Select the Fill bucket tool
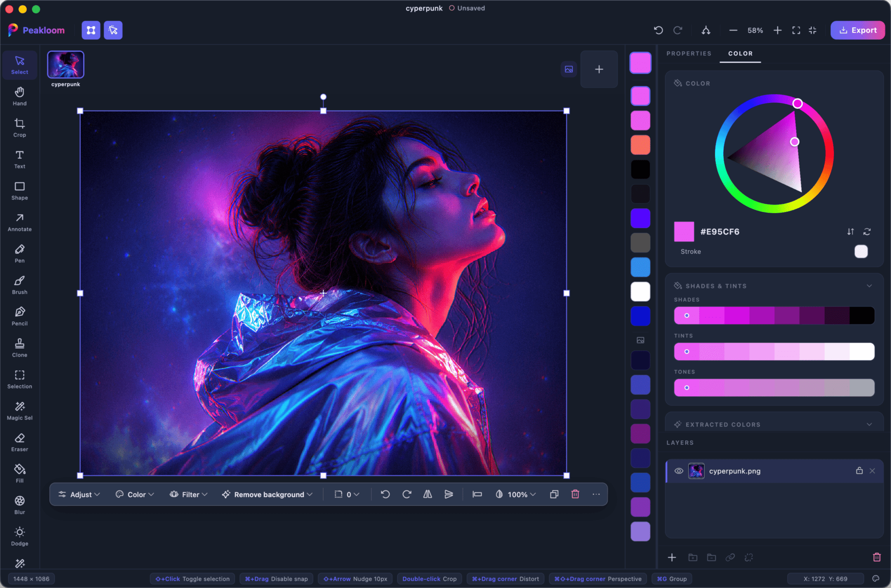This screenshot has height=588, width=891. point(19,474)
